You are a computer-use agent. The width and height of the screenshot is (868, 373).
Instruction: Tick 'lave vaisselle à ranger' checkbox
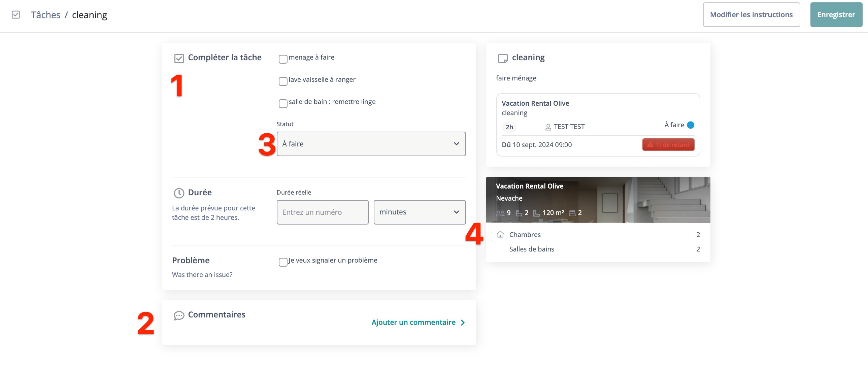click(283, 81)
